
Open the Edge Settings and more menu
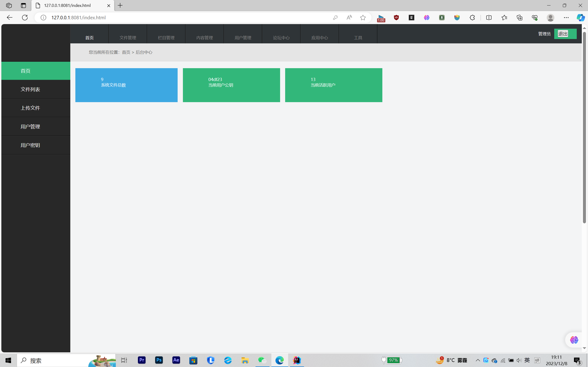[x=566, y=17]
